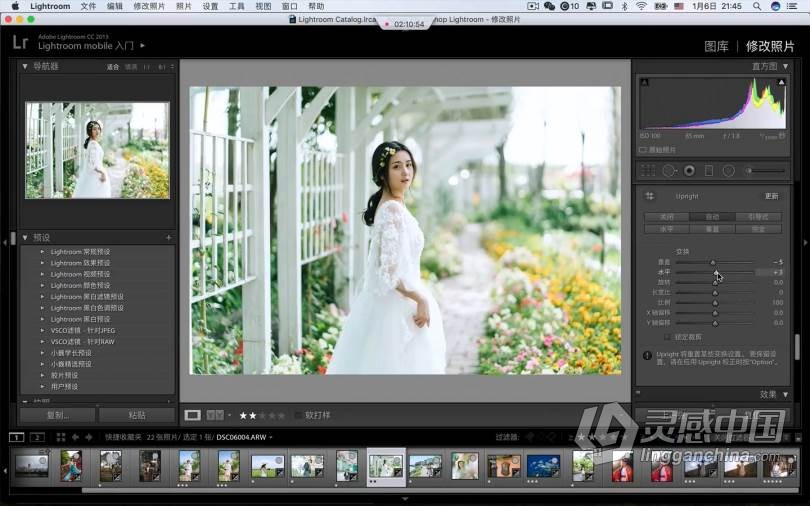Screen dimensions: 810x506
Task: Go back with the left arrow icon
Action: (75, 437)
